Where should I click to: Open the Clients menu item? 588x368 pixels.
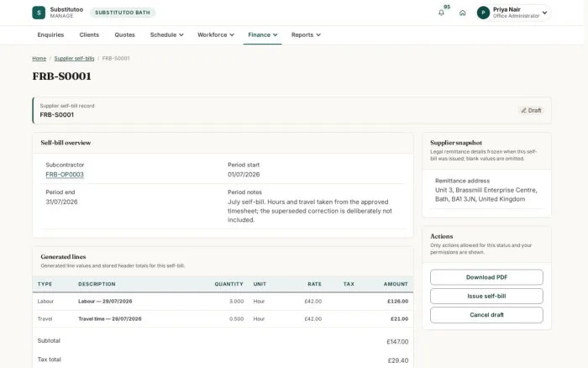coord(89,35)
